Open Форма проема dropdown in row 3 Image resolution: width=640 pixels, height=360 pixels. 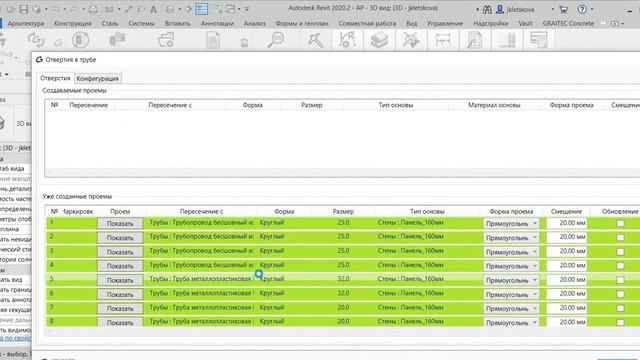tap(511, 252)
